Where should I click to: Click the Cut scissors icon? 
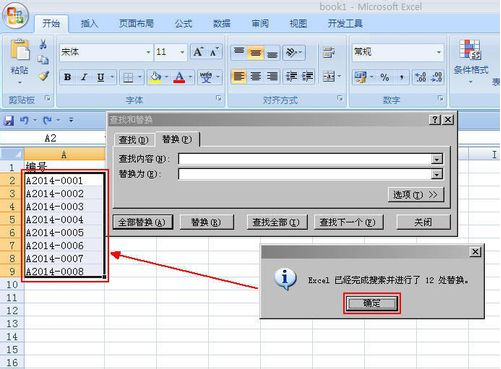(43, 44)
